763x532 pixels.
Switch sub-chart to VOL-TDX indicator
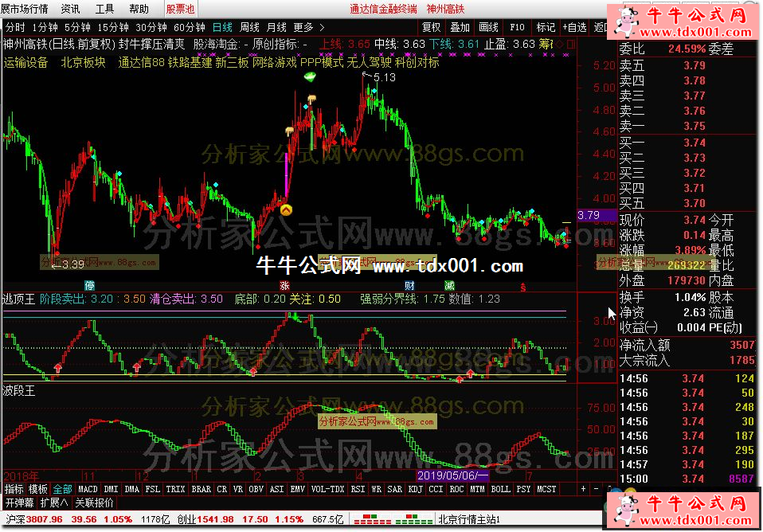(327, 489)
